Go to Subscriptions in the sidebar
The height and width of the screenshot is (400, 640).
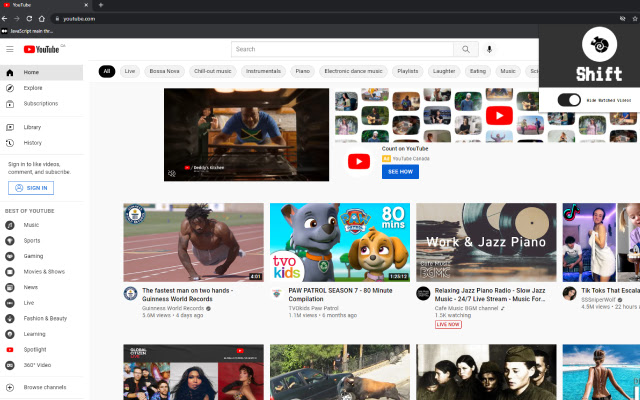pyautogui.click(x=42, y=103)
